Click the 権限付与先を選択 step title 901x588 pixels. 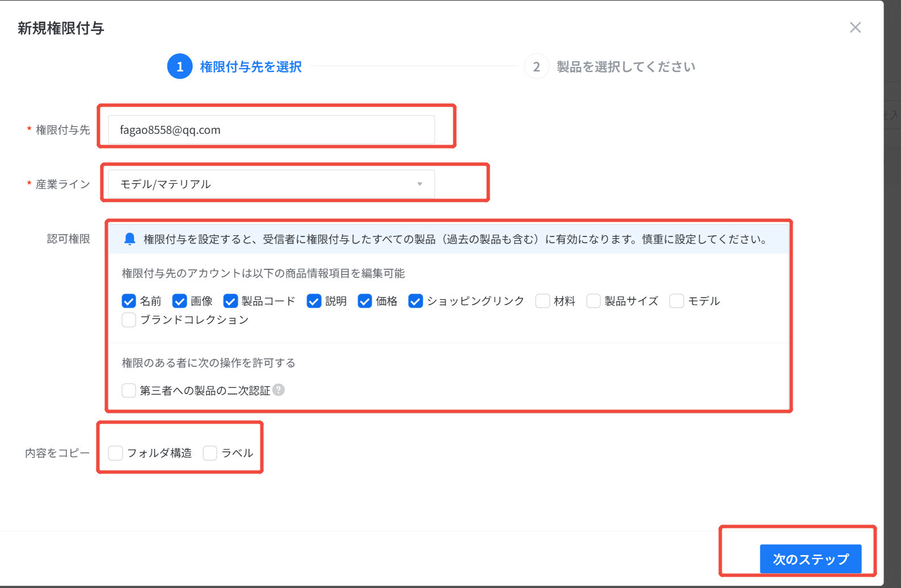pos(251,67)
